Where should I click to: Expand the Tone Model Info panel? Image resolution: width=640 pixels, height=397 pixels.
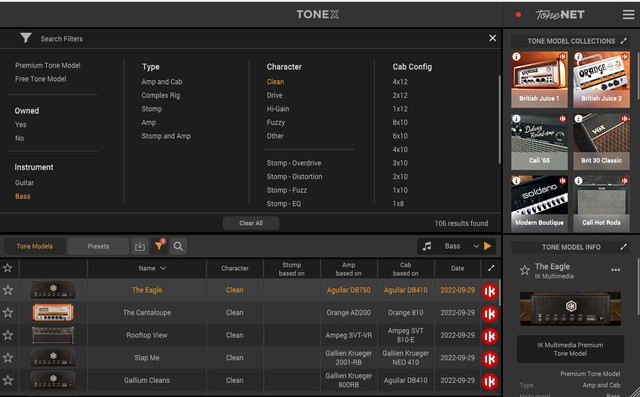pyautogui.click(x=623, y=247)
